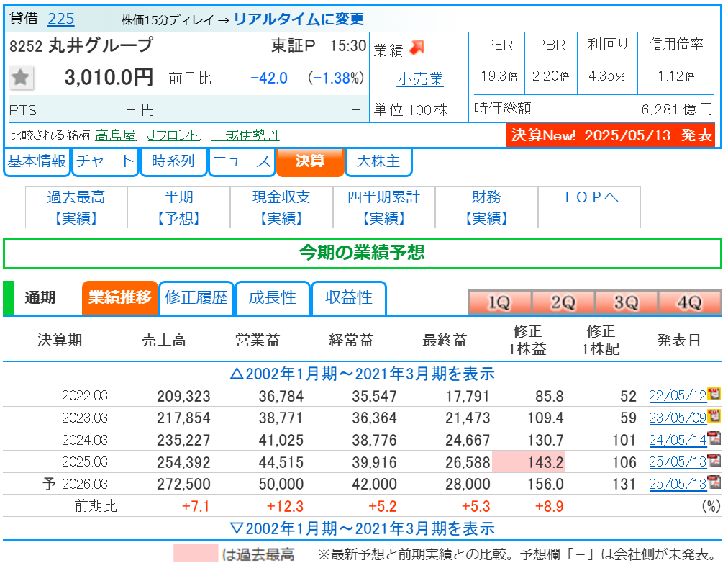728x563 pixels.
Task: Toggle the favorite star for 丸井グループ
Action: coord(21,77)
